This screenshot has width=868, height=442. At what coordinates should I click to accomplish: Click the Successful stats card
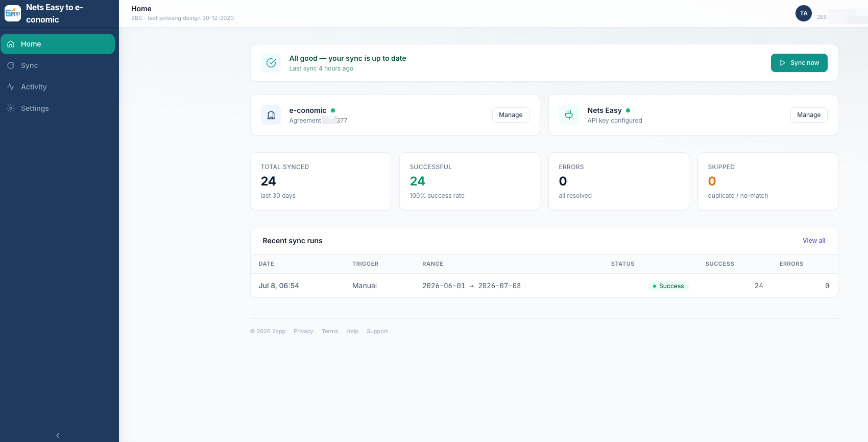click(470, 181)
